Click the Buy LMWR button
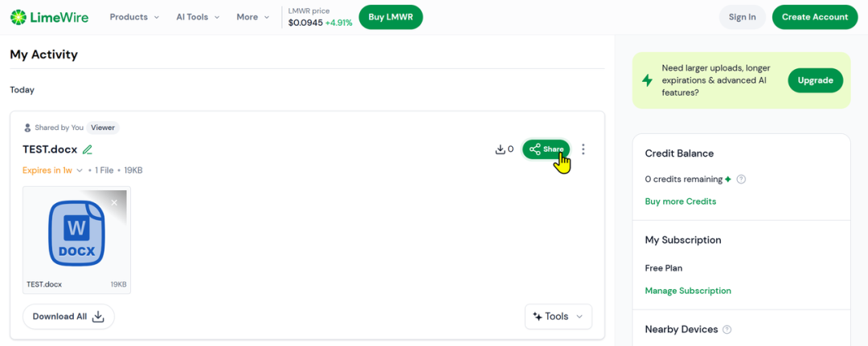 click(x=391, y=17)
